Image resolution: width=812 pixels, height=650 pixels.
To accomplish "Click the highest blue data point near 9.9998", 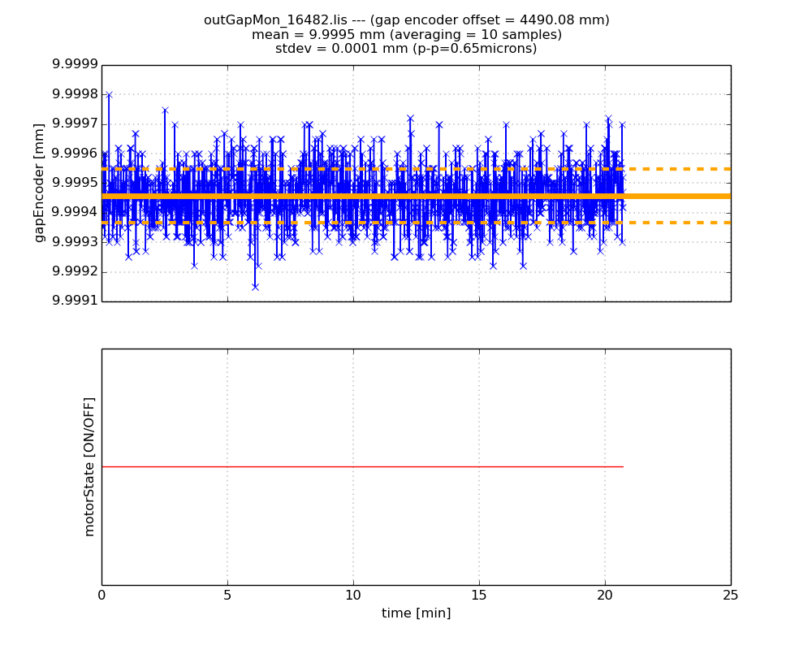I will (x=109, y=95).
